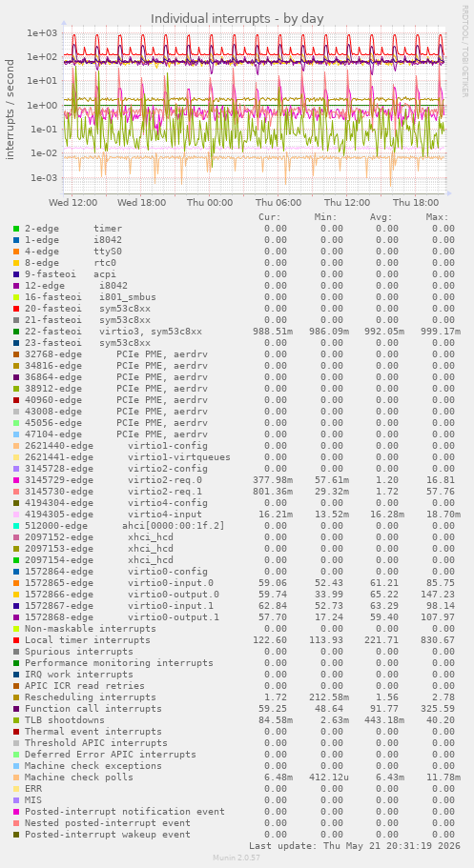Click the dark green 22-fasteoi legend swatch
The height and width of the screenshot is (868, 474).
click(16, 332)
